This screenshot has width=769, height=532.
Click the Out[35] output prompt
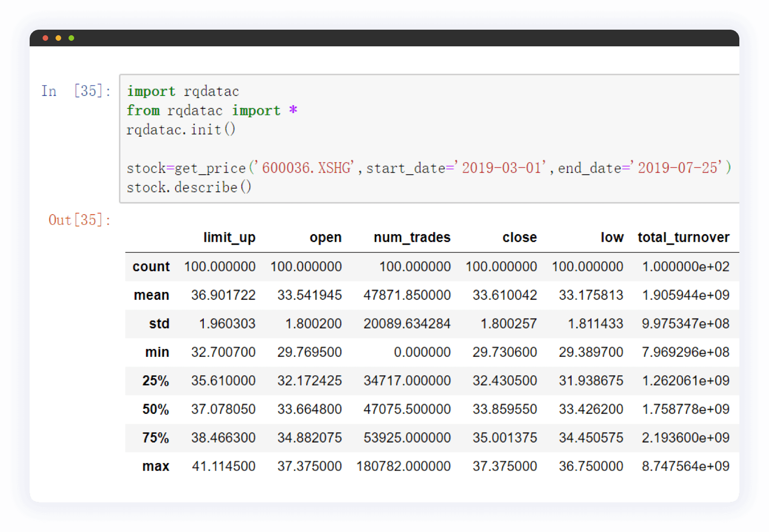click(79, 220)
